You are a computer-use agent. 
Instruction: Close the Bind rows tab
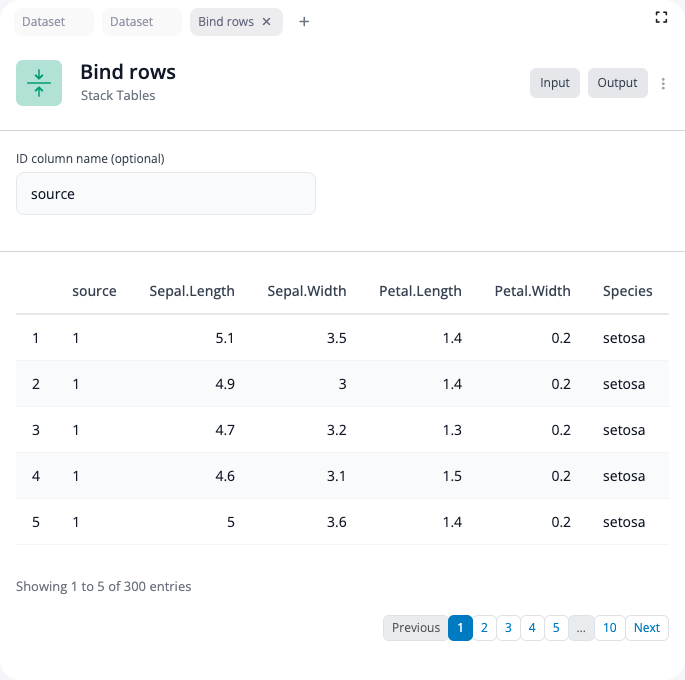click(267, 22)
